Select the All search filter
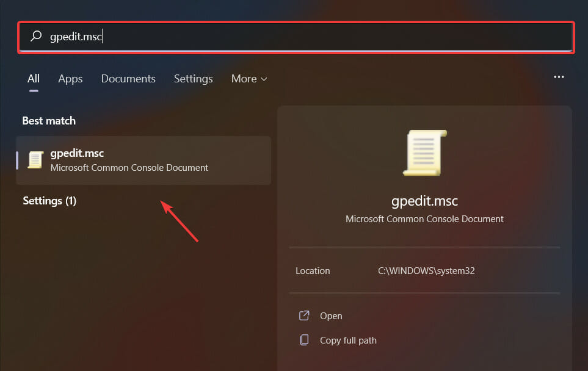 click(x=33, y=79)
